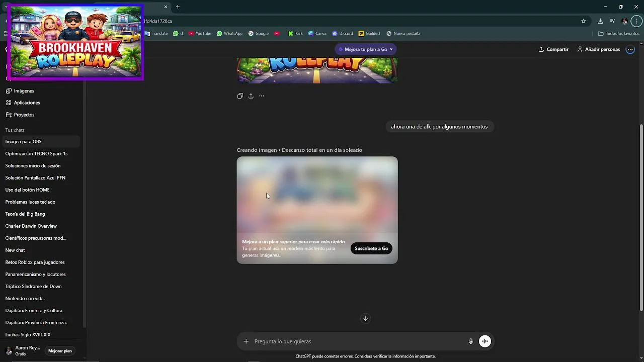
Task: Open the WhatsApp bookmark
Action: (x=229, y=34)
